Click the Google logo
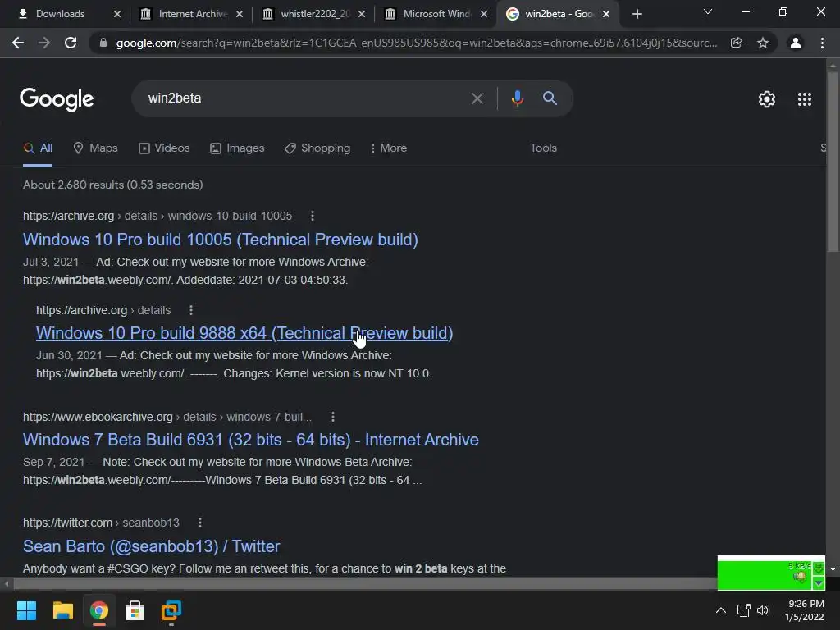The image size is (840, 630). click(57, 99)
